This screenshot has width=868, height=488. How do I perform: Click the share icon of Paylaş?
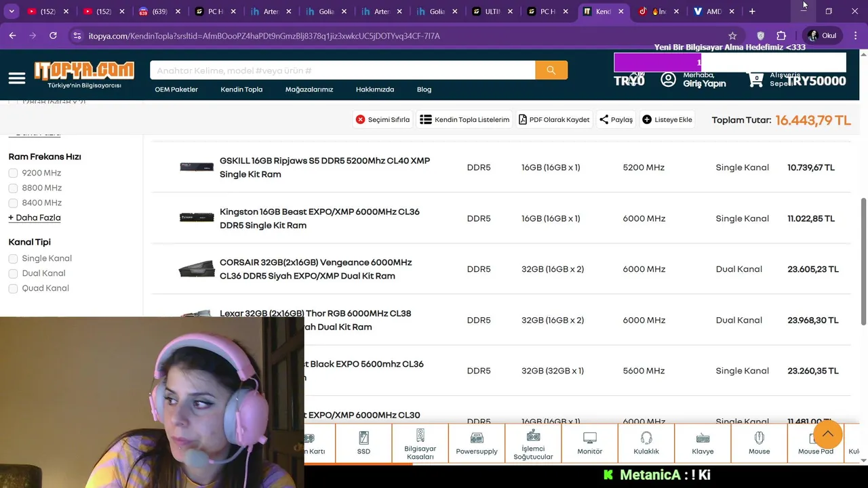(604, 119)
